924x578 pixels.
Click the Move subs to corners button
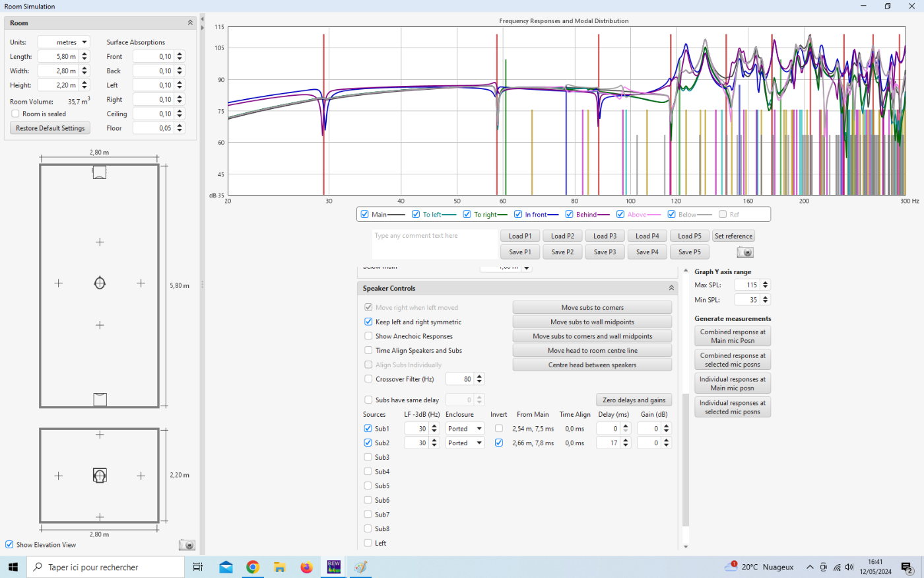pyautogui.click(x=592, y=308)
